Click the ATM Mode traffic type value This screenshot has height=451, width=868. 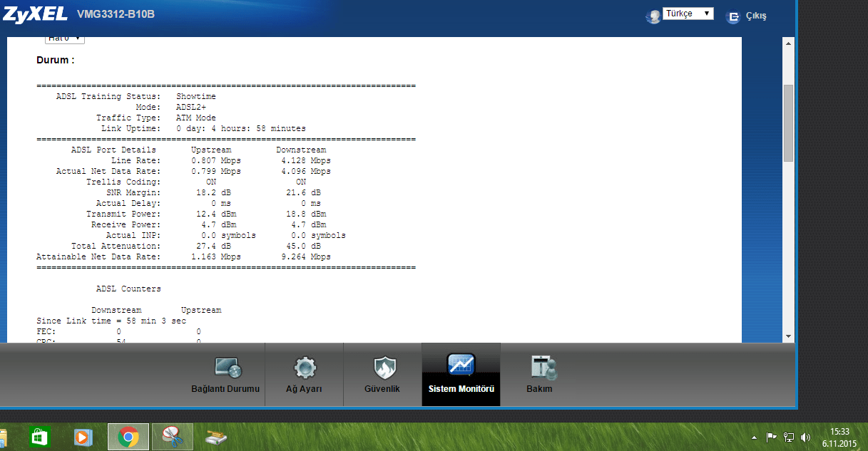[x=196, y=118]
